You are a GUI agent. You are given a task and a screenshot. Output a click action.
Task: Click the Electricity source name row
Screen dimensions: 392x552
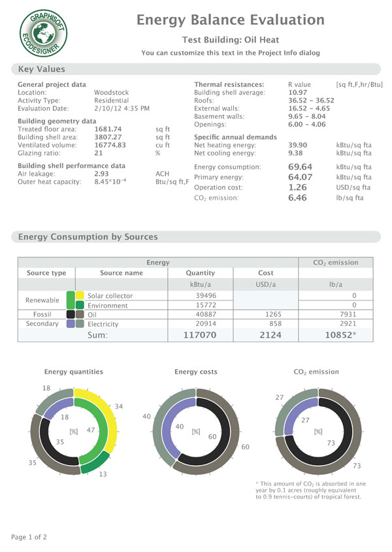point(103,324)
